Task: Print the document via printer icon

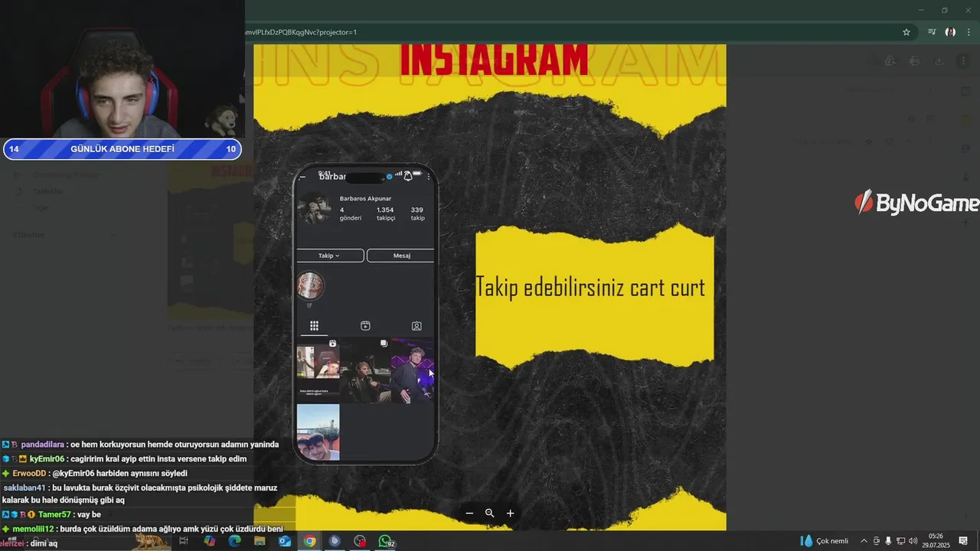Action: pyautogui.click(x=914, y=61)
